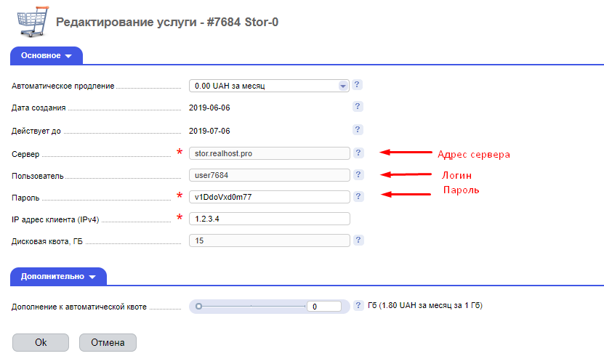Viewport: 604px width, 364px height.
Task: Click the password field v1DdoVxd0m77
Action: 269,197
